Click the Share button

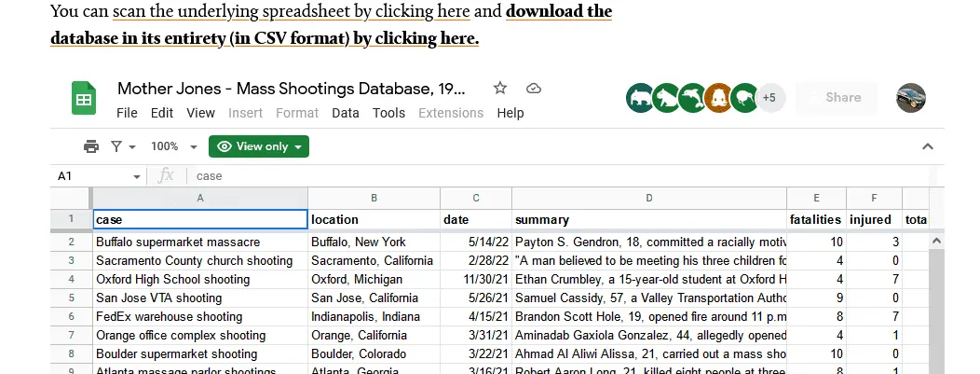click(x=842, y=98)
